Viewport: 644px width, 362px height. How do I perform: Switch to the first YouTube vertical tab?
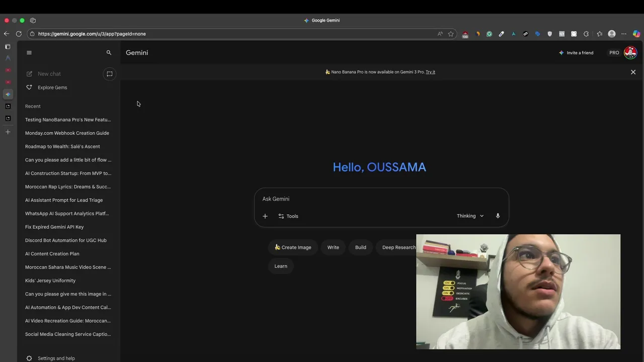pos(8,70)
